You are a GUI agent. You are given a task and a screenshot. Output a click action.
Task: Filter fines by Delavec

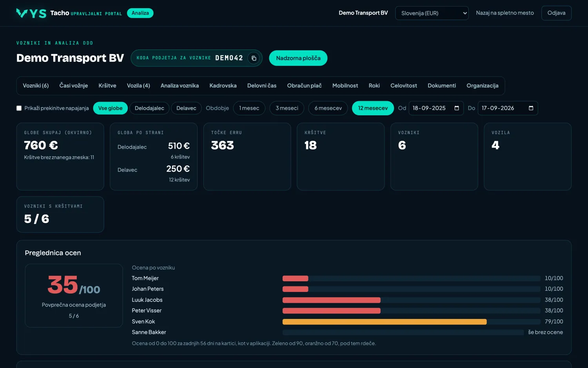click(186, 108)
